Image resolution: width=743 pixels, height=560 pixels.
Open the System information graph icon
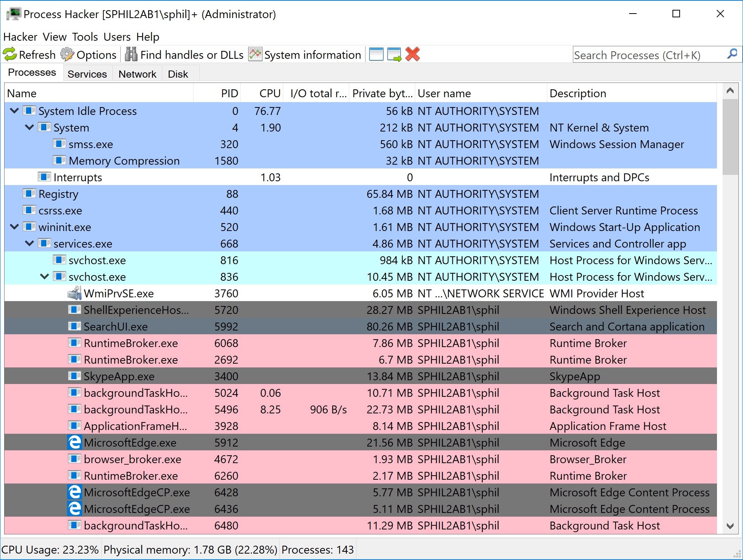(x=255, y=55)
